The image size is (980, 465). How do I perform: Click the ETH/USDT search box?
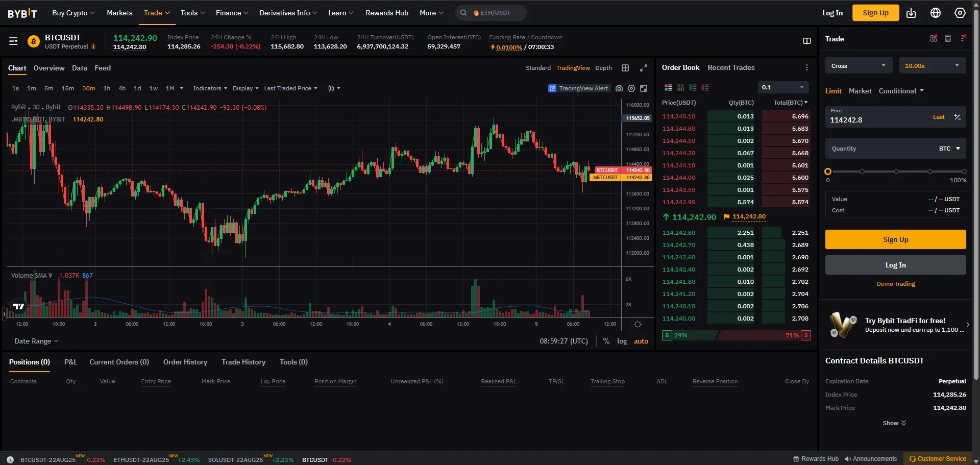pyautogui.click(x=491, y=13)
